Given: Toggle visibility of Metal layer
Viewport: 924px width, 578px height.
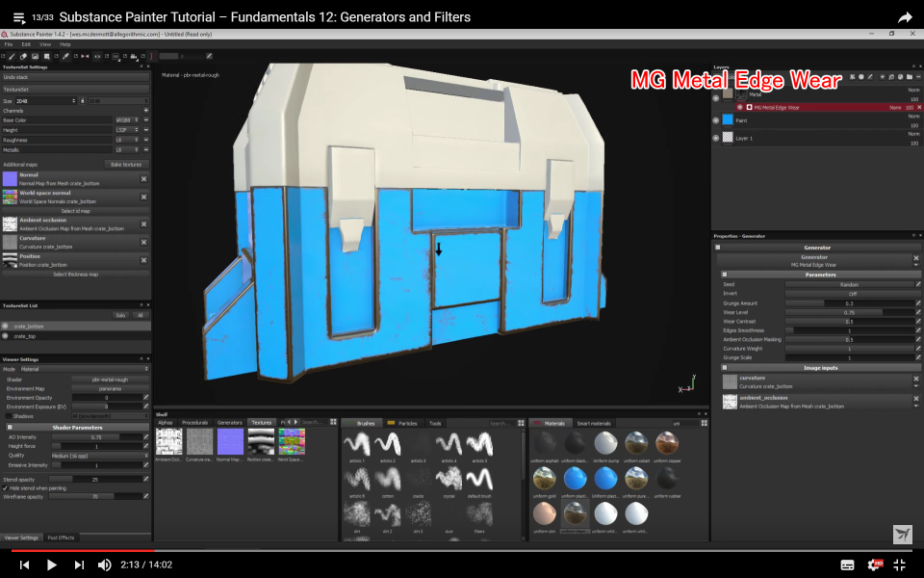Looking at the screenshot, I should (x=716, y=98).
